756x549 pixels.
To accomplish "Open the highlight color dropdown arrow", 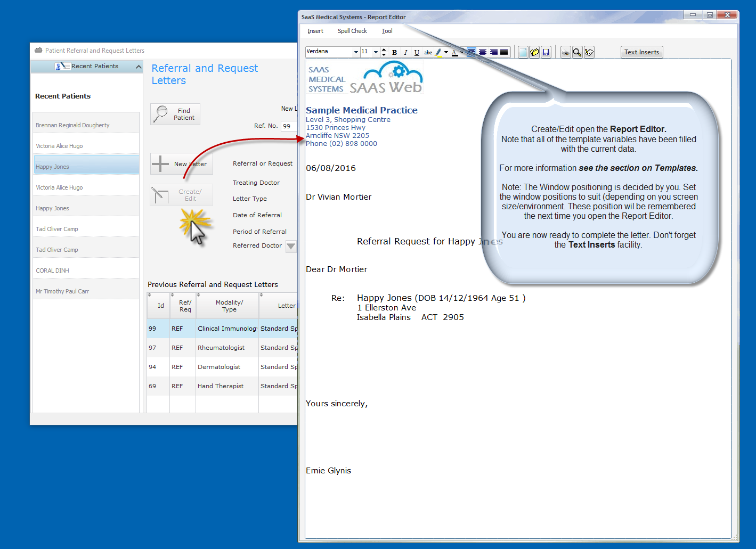I will pyautogui.click(x=446, y=52).
